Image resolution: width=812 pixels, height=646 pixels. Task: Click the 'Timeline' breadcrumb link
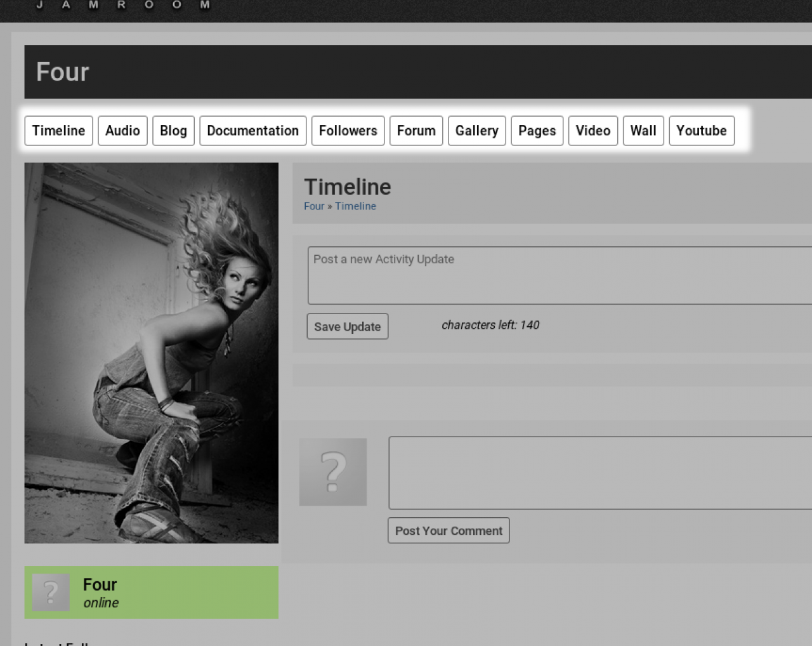355,206
